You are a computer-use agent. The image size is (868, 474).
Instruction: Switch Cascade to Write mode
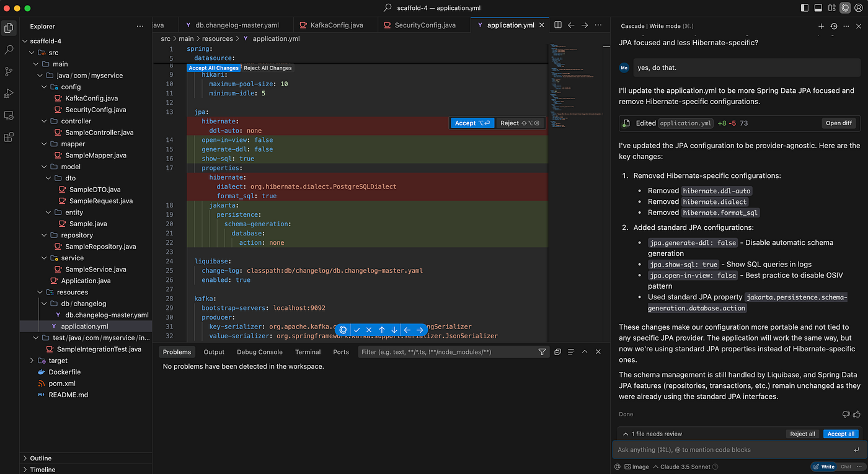(x=823, y=467)
